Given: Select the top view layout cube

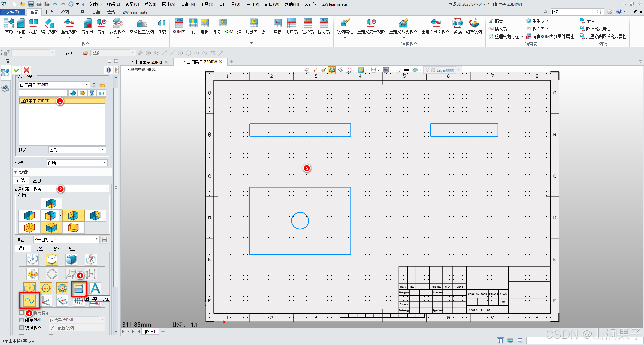Looking at the screenshot, I should (51, 203).
